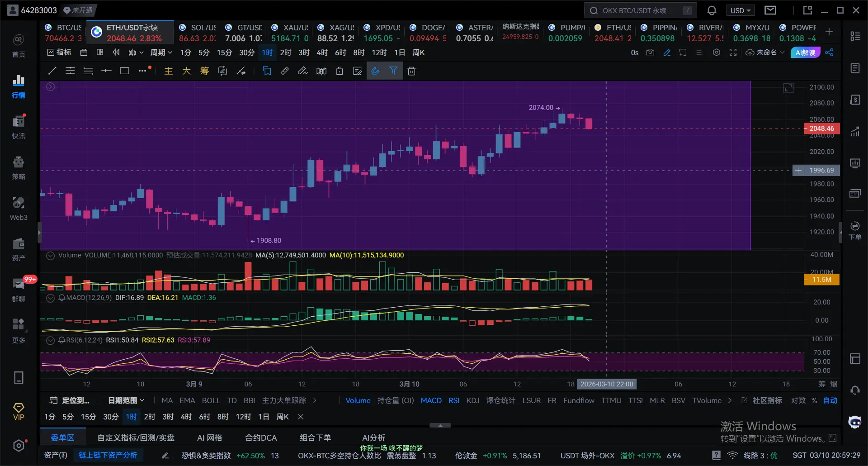Open the 指标 indicators button
Viewport: 868px width, 466px height.
(x=59, y=52)
